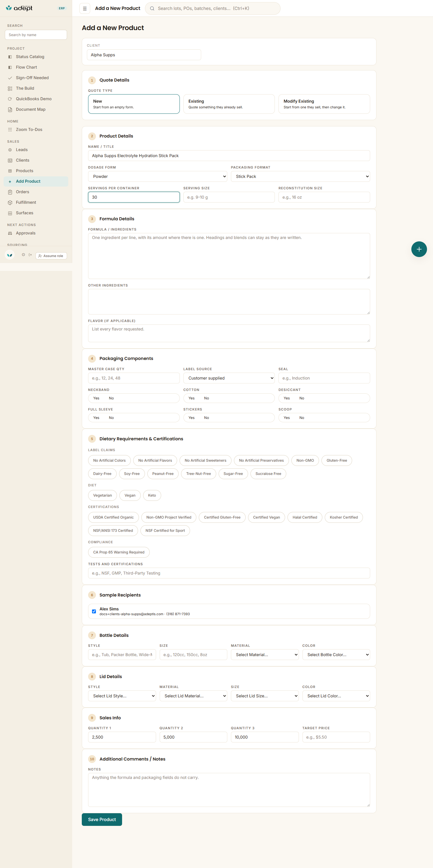Select the Modify Existing quote type
The width and height of the screenshot is (433, 868).
click(x=324, y=104)
